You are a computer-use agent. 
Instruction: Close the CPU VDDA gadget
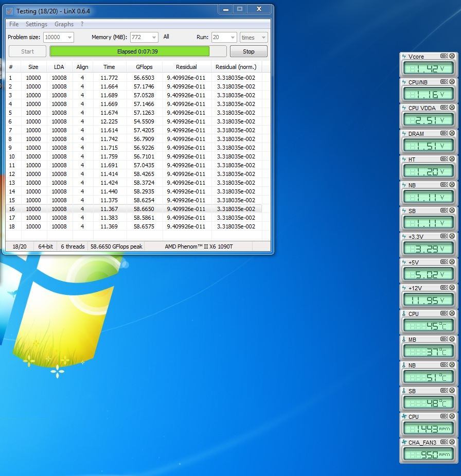coord(452,108)
